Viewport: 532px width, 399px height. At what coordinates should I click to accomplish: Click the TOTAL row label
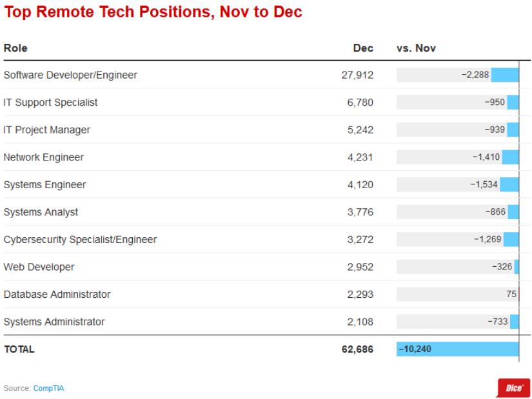(19, 349)
